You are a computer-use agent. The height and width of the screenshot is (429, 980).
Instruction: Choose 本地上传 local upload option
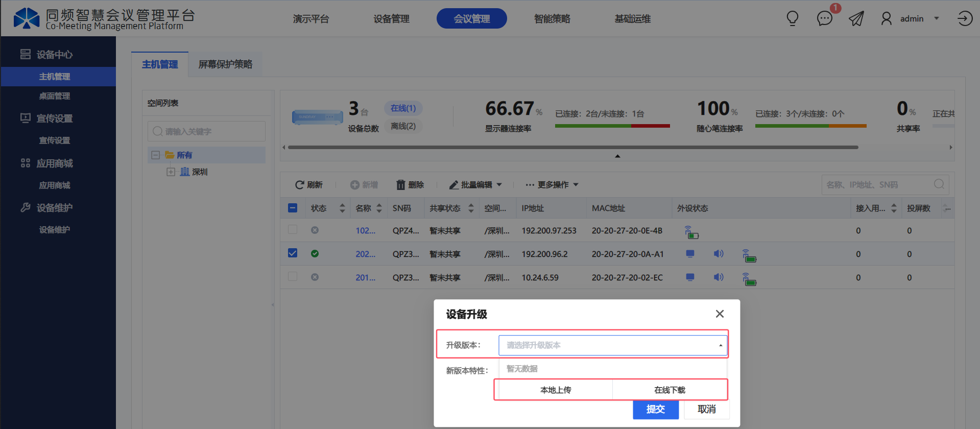556,390
